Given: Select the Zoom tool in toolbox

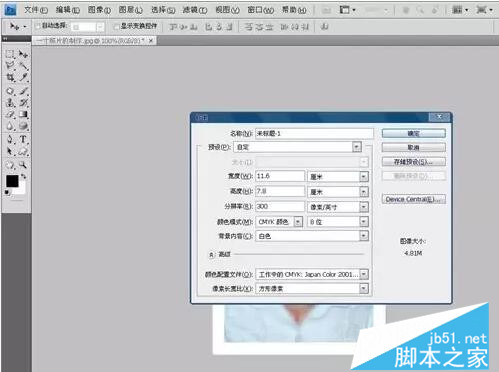Looking at the screenshot, I should point(23,165).
